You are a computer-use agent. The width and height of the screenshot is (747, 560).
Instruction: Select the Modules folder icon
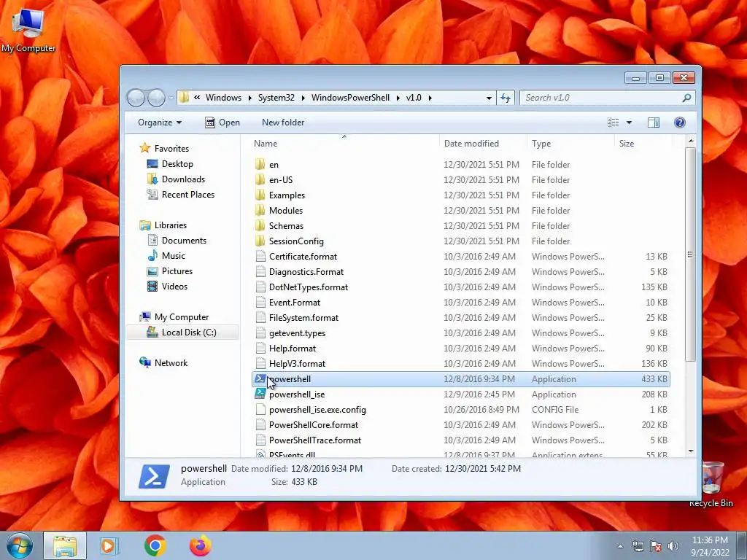(x=260, y=210)
